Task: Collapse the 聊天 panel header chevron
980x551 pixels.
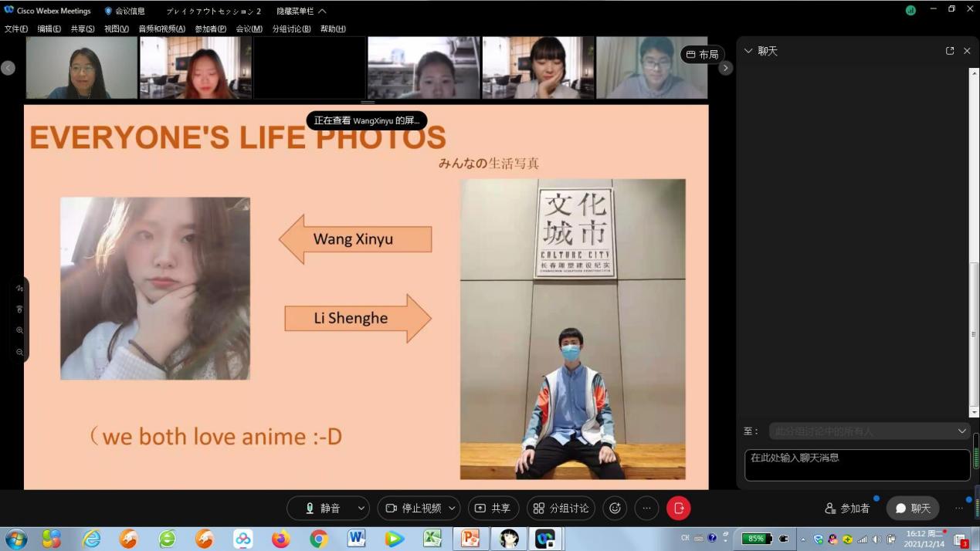Action: click(x=748, y=51)
